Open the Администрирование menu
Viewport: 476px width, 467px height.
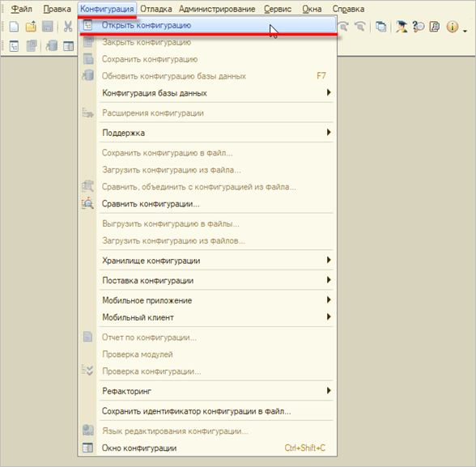point(217,9)
